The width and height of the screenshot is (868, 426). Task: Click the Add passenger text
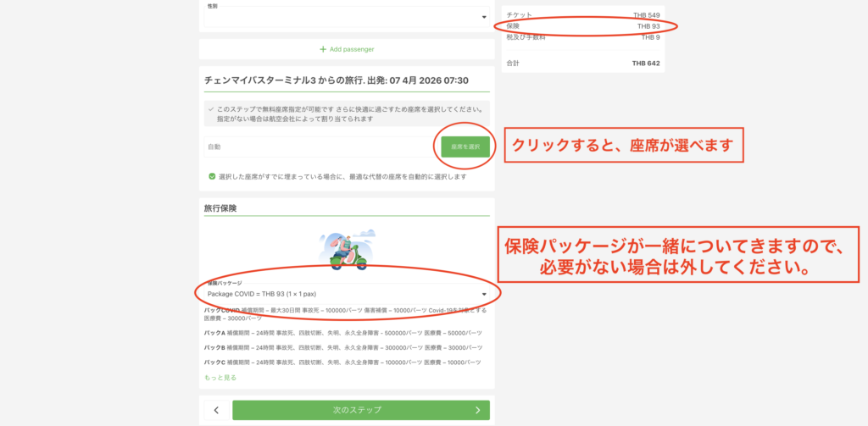click(352, 49)
